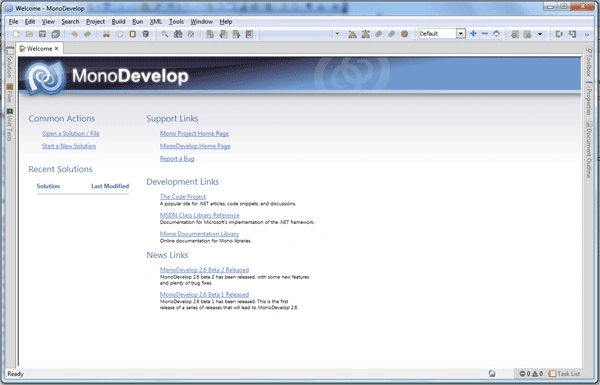Click the Task List status bar button
Screen dimensions: 600x385
click(x=564, y=374)
